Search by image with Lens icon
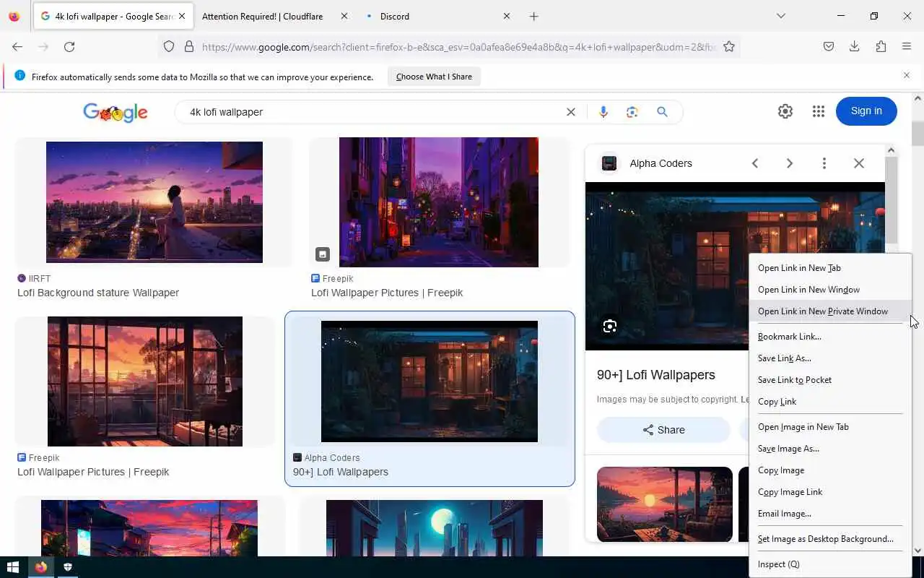924x578 pixels. [632, 112]
